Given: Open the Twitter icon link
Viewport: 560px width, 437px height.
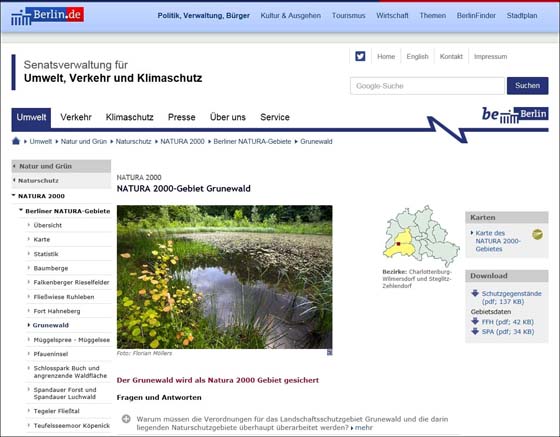Looking at the screenshot, I should (360, 56).
